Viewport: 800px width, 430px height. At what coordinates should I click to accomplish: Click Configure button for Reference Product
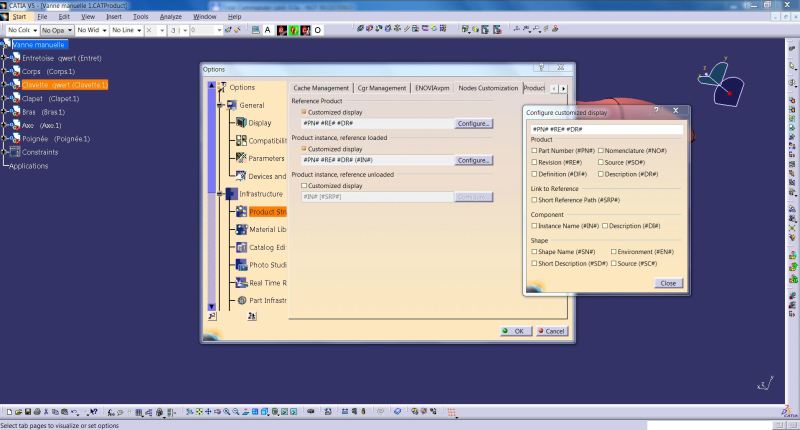point(473,123)
